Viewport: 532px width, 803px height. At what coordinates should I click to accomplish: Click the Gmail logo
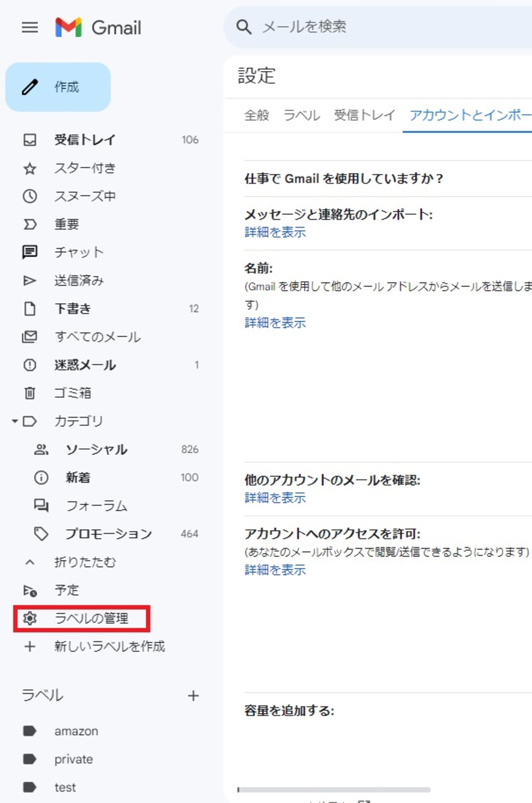(x=98, y=27)
